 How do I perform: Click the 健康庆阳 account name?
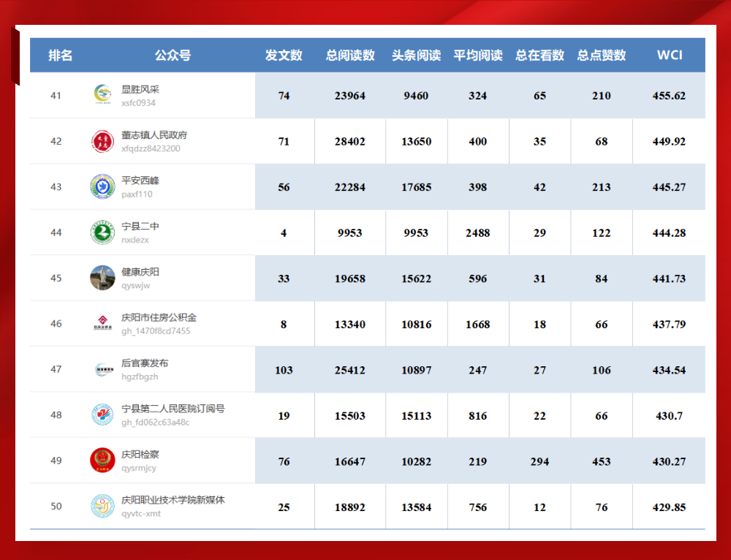(x=140, y=272)
